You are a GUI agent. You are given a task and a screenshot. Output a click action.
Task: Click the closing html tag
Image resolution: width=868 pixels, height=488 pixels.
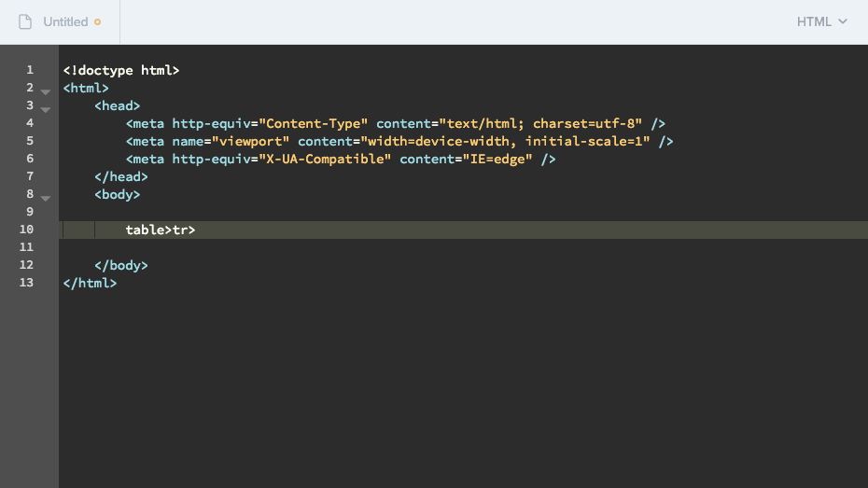(90, 283)
